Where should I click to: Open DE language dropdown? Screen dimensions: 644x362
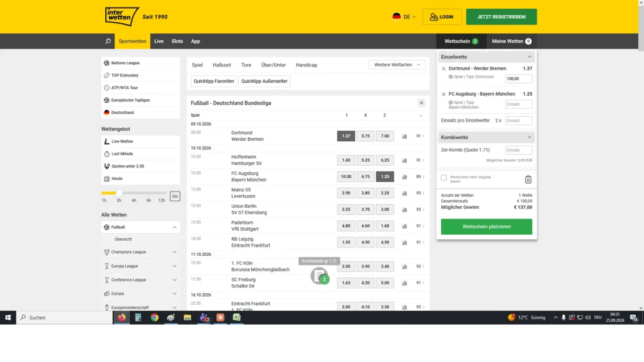[x=404, y=17]
